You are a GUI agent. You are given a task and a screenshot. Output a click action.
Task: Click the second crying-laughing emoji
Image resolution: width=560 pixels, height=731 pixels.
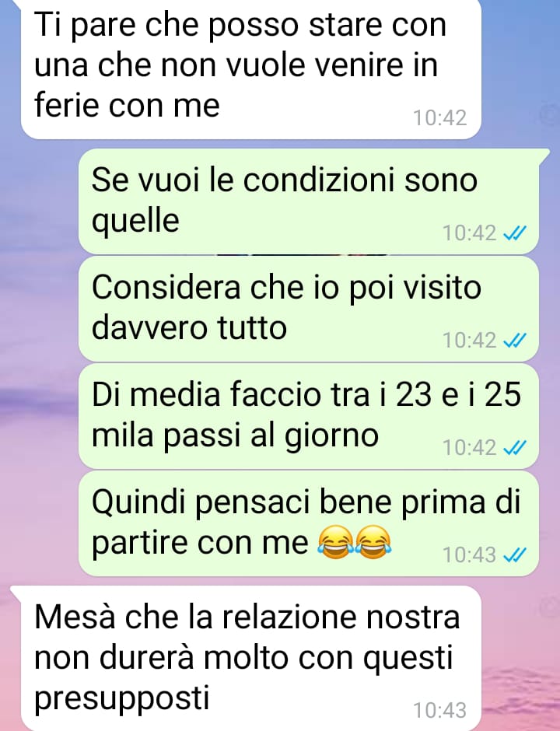click(x=373, y=542)
